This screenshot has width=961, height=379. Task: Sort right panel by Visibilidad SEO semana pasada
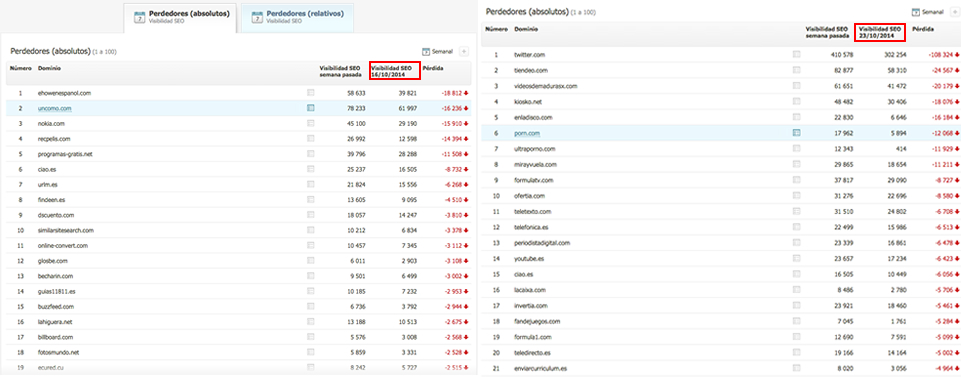pyautogui.click(x=827, y=32)
